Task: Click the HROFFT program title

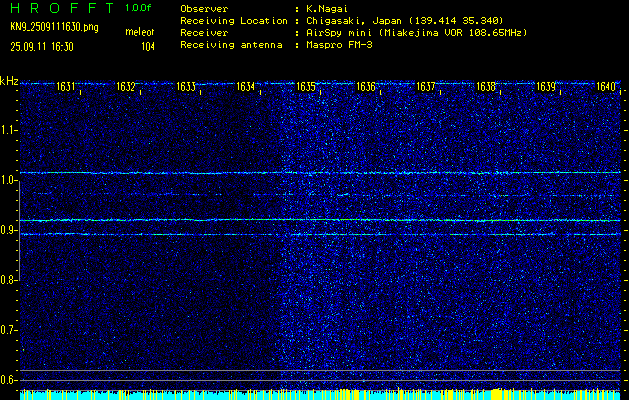Action: [x=62, y=8]
